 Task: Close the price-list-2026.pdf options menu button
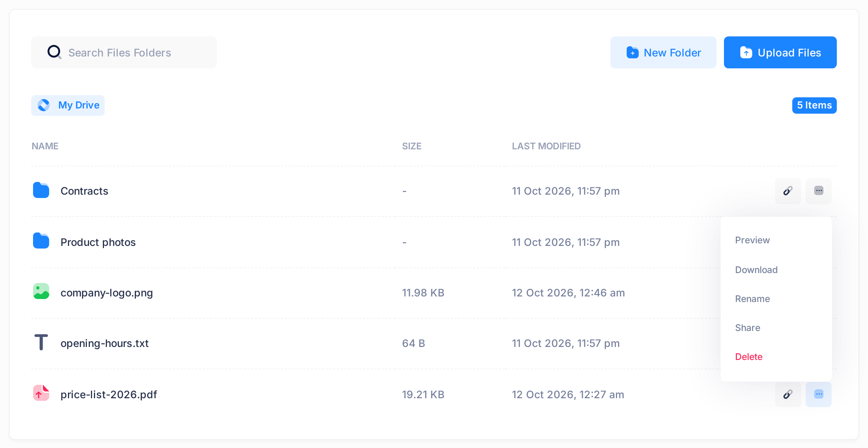pyautogui.click(x=819, y=394)
